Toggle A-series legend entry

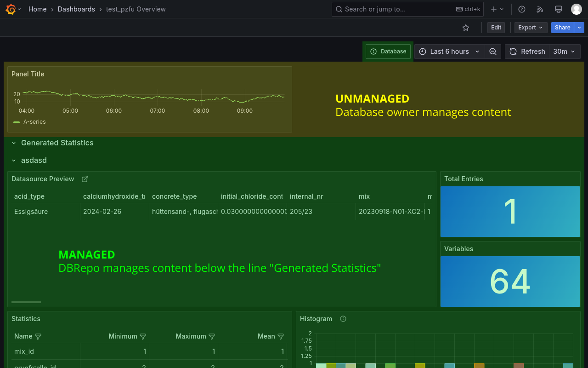[34, 122]
